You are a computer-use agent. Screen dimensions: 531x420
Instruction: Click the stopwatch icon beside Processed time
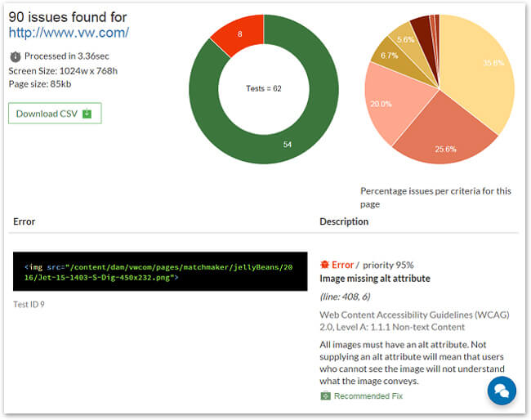pos(16,56)
